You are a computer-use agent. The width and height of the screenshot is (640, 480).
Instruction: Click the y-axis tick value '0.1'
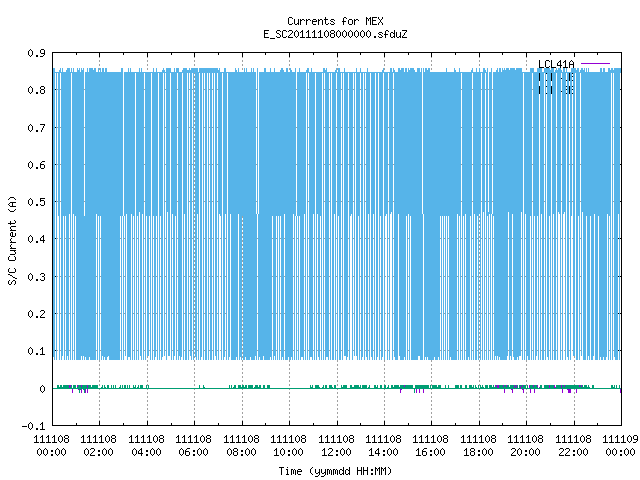[x=36, y=351]
